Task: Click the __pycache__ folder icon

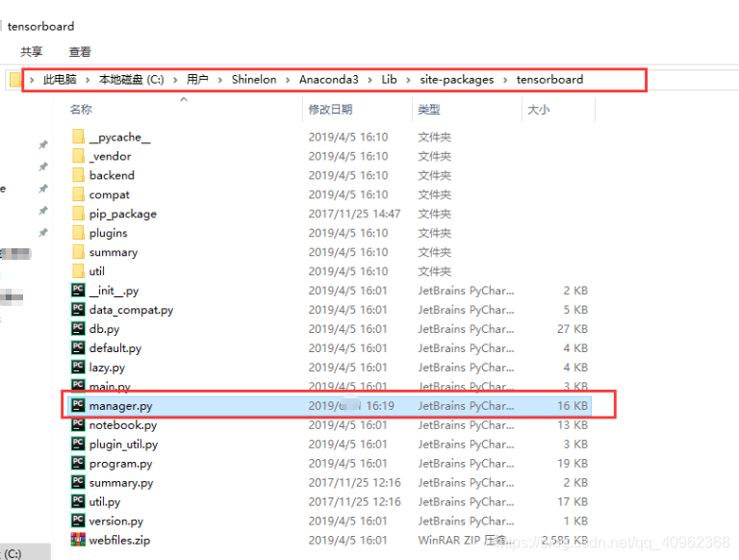Action: [x=78, y=137]
